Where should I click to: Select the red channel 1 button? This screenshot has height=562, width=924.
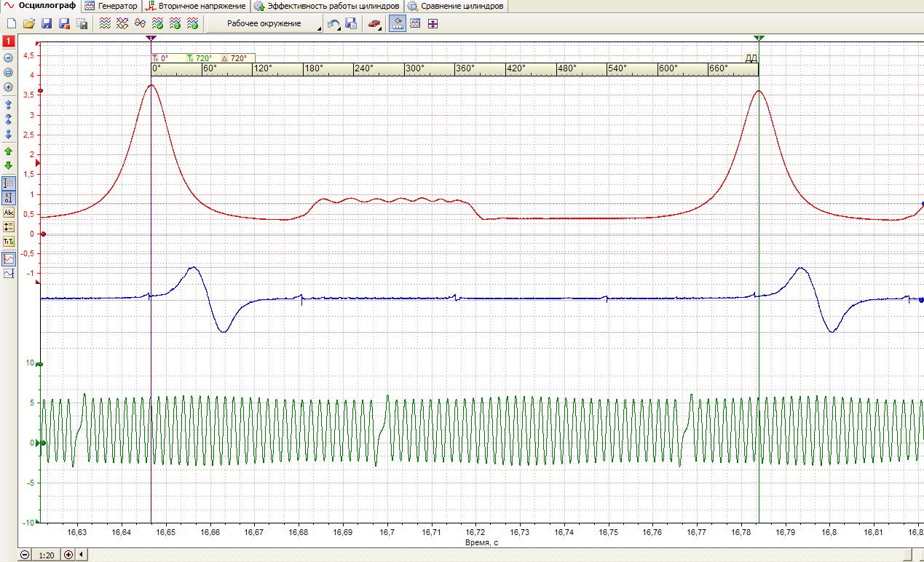[9, 41]
